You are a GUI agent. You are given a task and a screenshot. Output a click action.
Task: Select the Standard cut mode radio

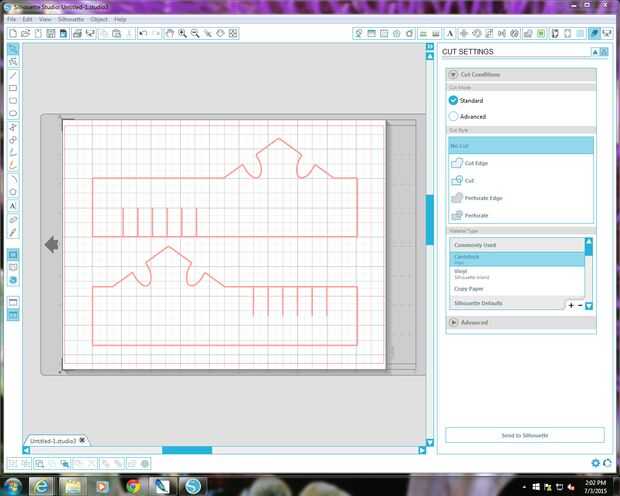coord(453,100)
